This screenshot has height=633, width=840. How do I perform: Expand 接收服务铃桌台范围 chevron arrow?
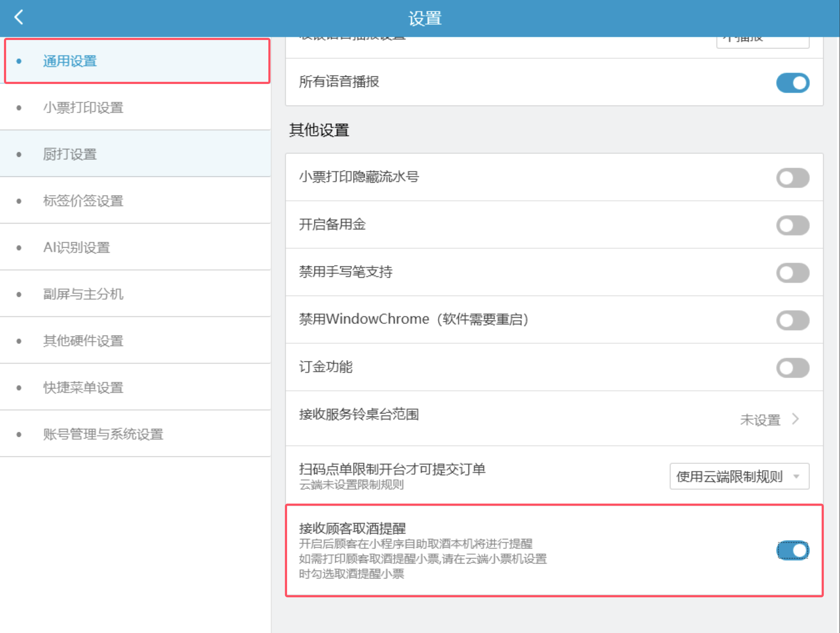click(x=796, y=419)
